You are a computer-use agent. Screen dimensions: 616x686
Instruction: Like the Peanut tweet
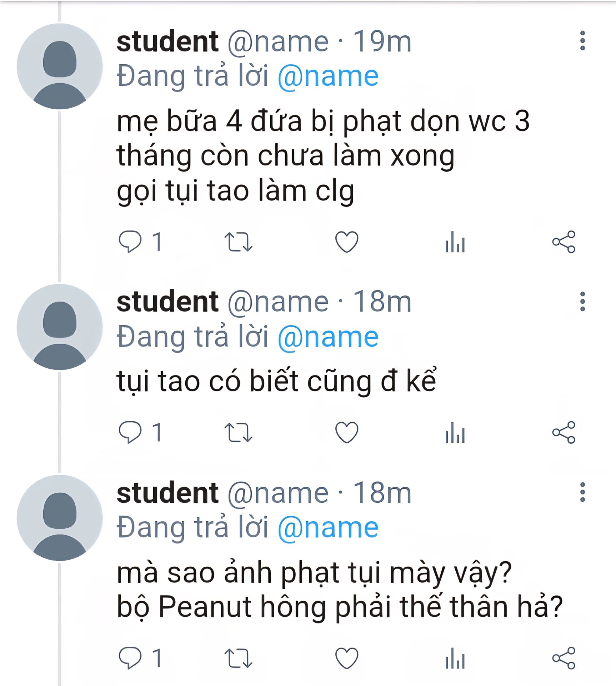coord(346,658)
